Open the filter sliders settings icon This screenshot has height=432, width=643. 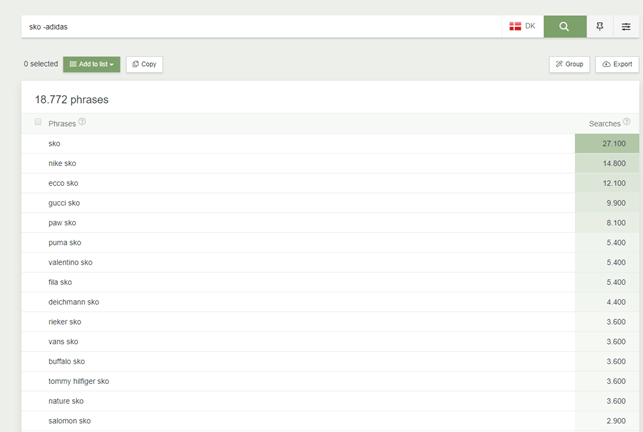pyautogui.click(x=626, y=27)
